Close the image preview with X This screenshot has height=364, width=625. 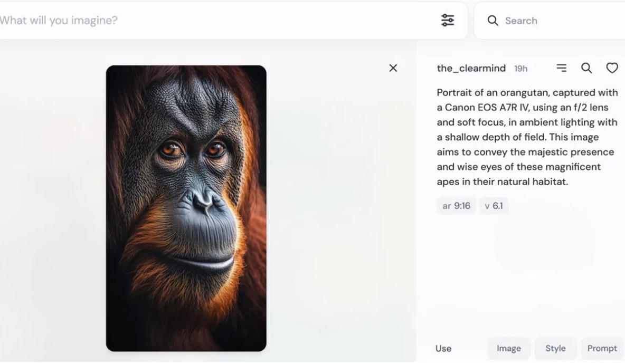(x=393, y=68)
